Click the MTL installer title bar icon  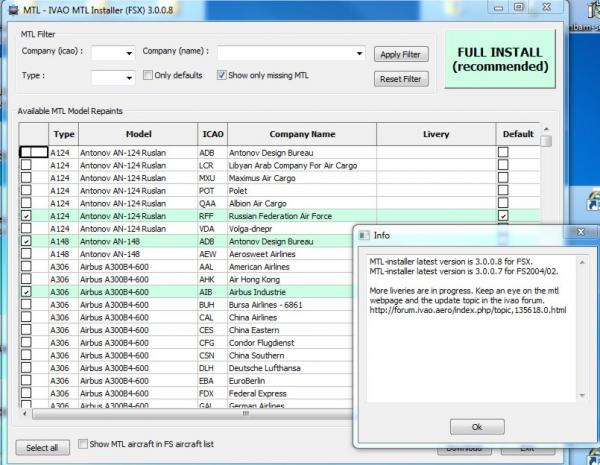click(13, 10)
